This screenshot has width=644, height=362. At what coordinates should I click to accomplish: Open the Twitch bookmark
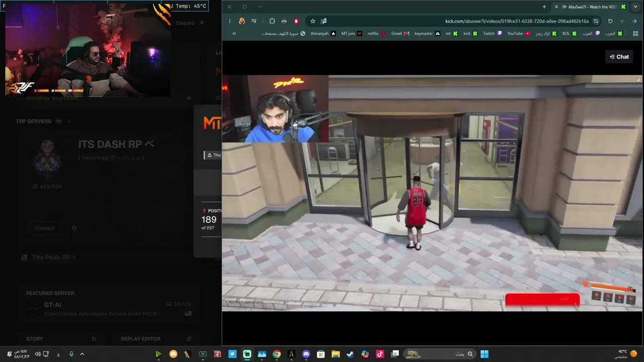[x=492, y=34]
